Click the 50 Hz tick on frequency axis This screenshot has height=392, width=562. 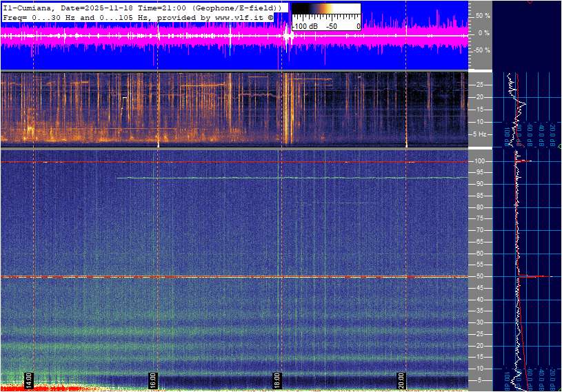point(481,276)
